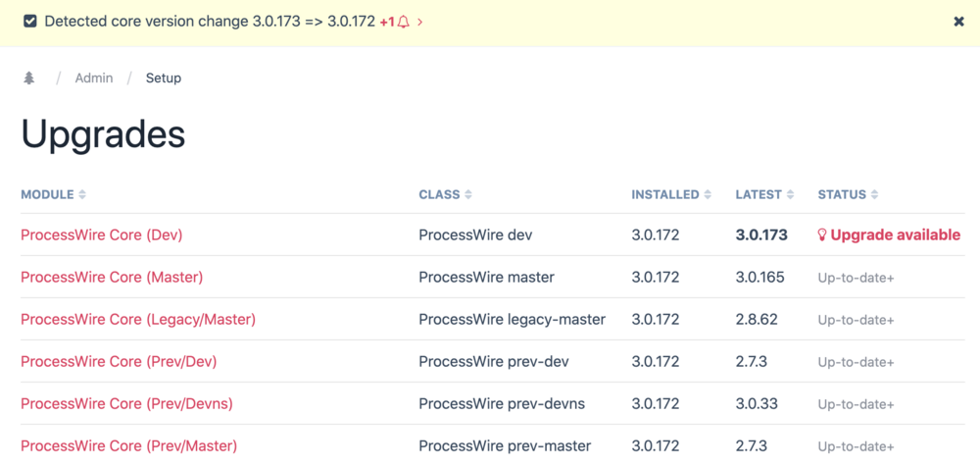
Task: Toggle the checkbox in the notification bar
Action: [x=30, y=22]
